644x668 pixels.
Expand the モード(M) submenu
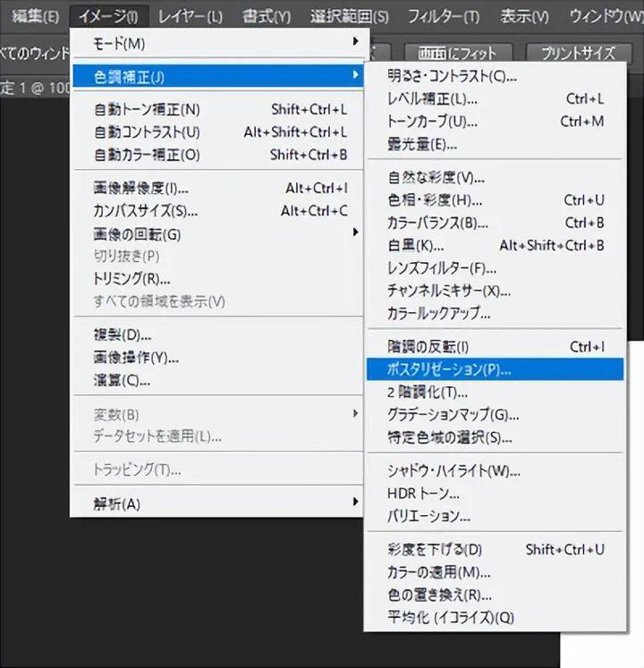point(119,43)
